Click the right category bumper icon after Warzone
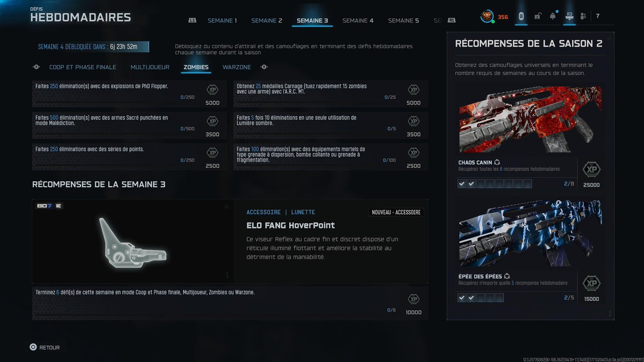 click(264, 67)
